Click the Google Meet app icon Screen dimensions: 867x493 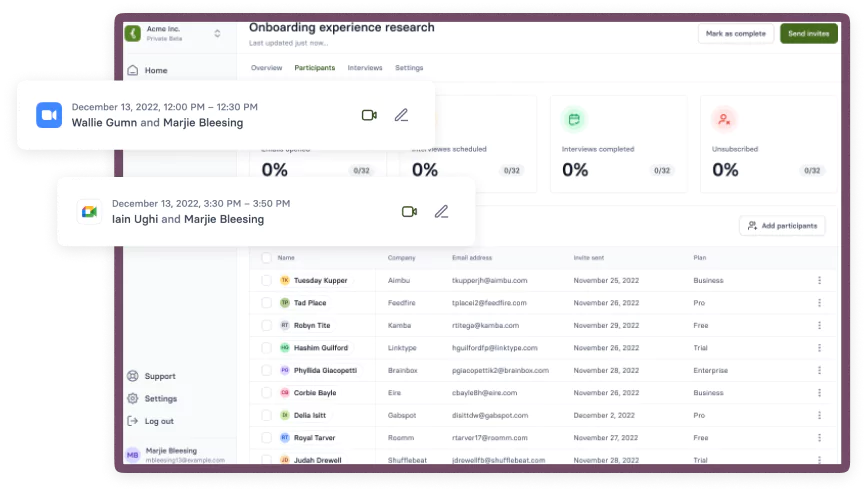[x=89, y=211]
